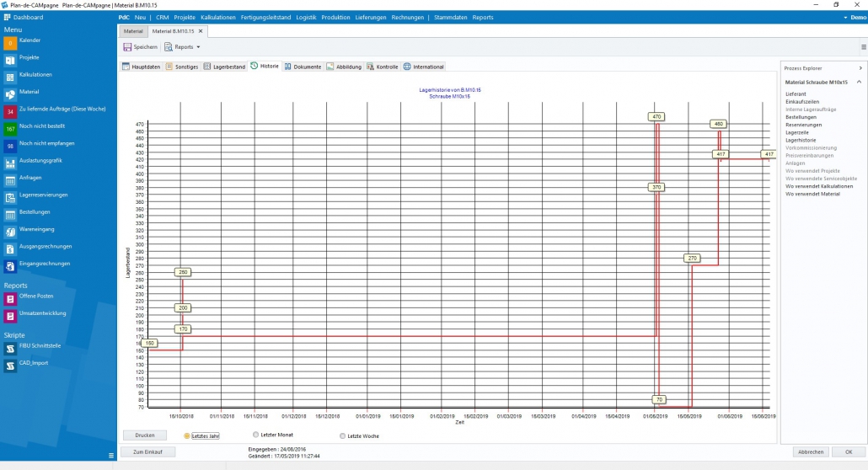Click the Reports toolbar icon
Viewport: 868px width, 470px height.
[169, 47]
